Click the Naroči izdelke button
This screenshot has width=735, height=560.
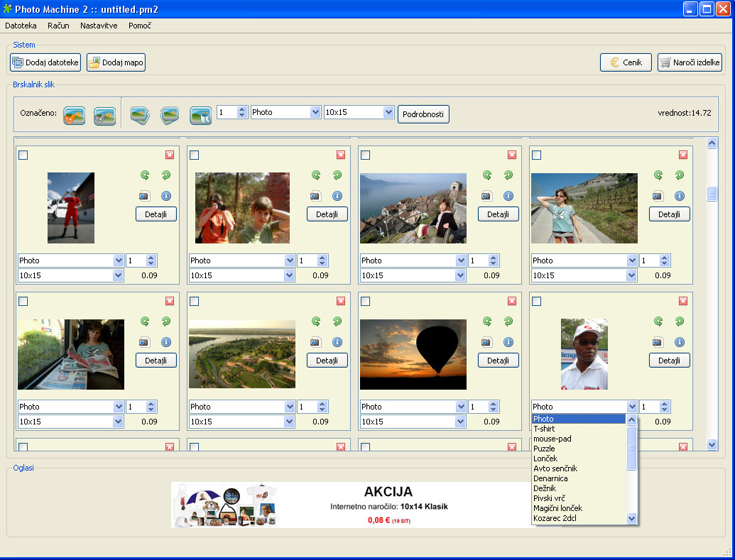click(x=689, y=62)
